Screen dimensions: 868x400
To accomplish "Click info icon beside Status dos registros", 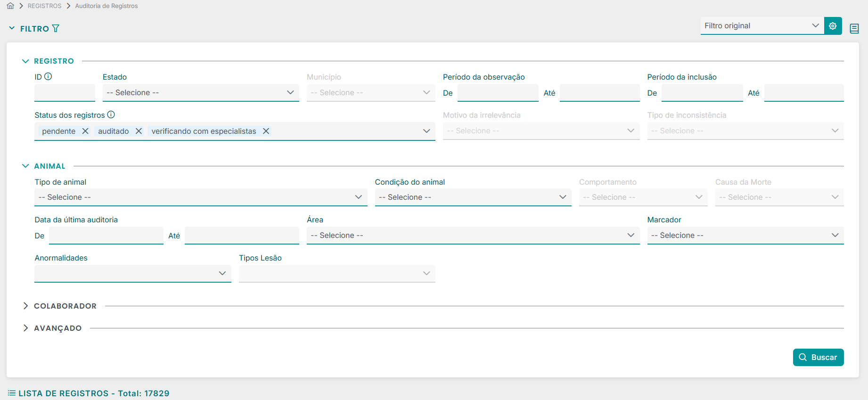I will click(x=111, y=115).
